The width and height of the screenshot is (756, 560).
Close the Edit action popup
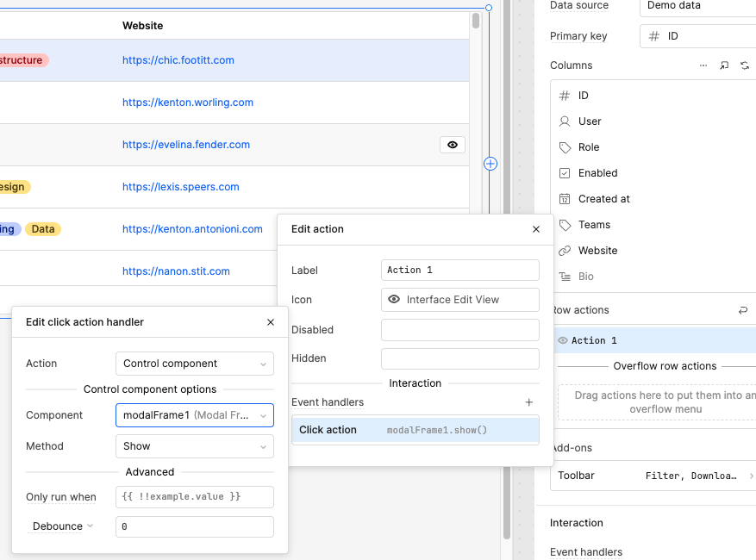point(536,229)
